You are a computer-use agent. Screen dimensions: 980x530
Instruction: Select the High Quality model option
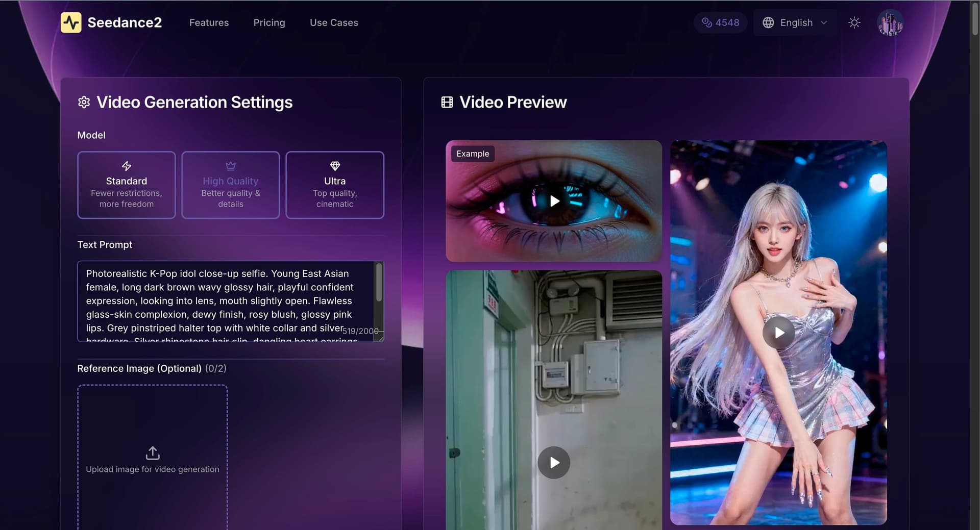point(230,185)
